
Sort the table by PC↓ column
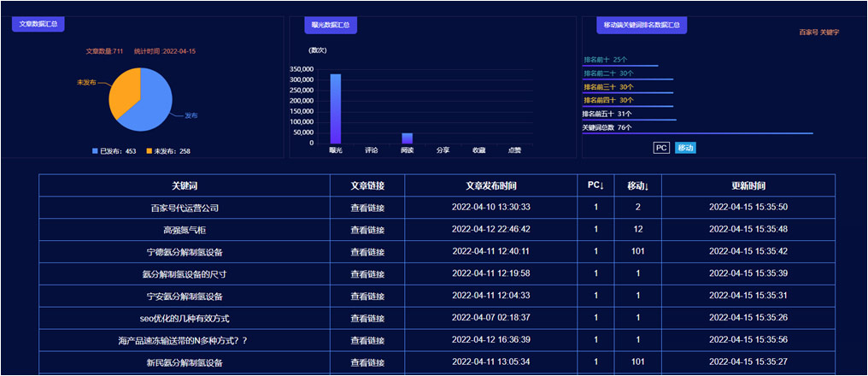point(595,185)
